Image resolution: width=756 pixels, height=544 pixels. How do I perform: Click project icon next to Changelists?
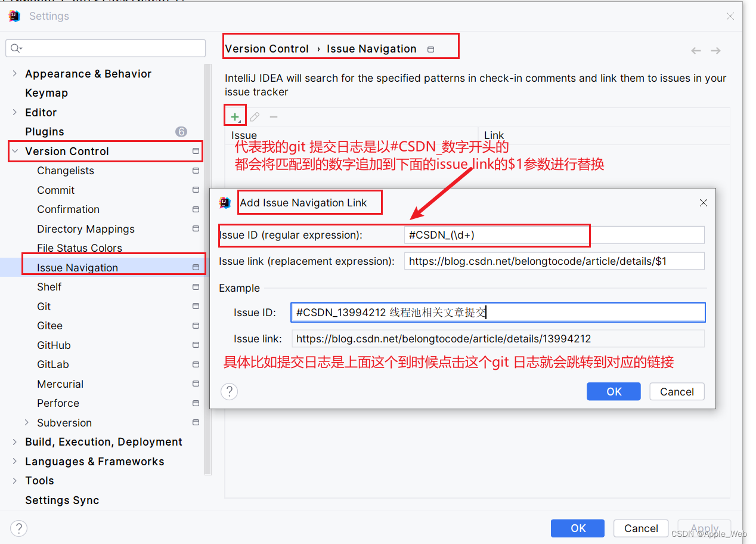coord(196,171)
